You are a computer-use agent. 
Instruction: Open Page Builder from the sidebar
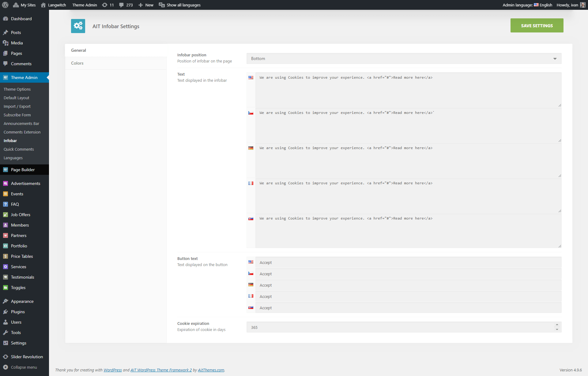click(x=24, y=170)
